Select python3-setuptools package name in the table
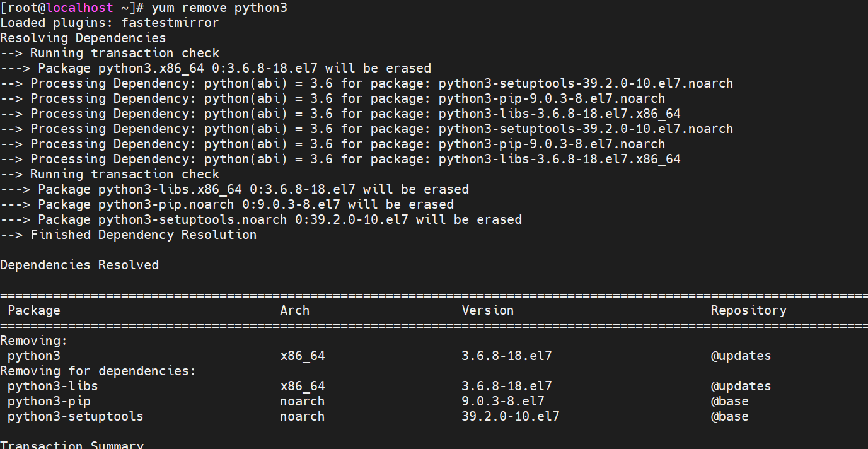Viewport: 868px width, 449px height. coord(76,416)
